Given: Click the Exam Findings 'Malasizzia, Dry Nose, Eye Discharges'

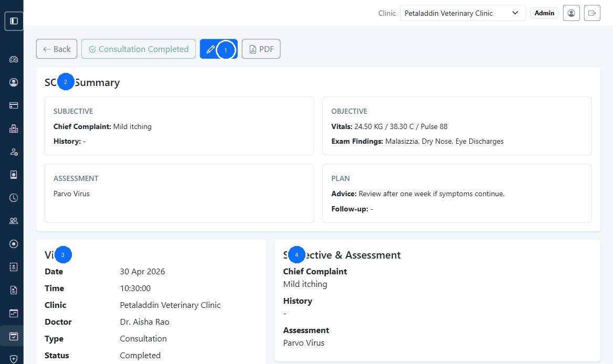Looking at the screenshot, I should (444, 142).
